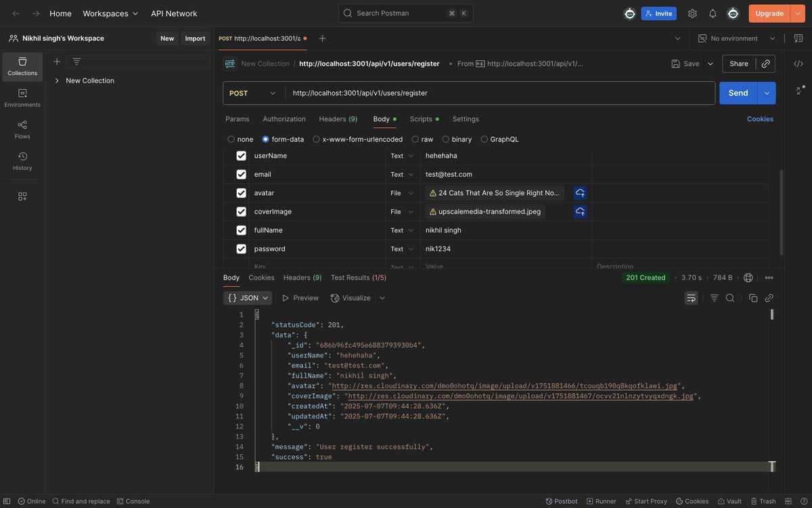Click the response link icon
Screen dimensions: 812x508
769,298
